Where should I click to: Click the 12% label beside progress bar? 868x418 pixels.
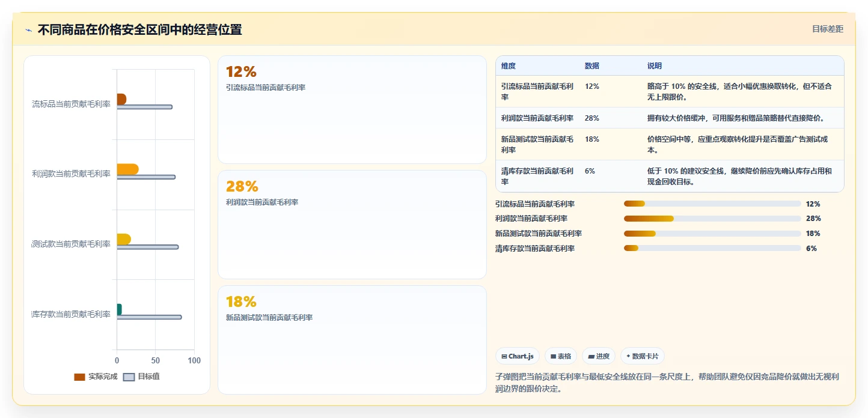pyautogui.click(x=813, y=204)
